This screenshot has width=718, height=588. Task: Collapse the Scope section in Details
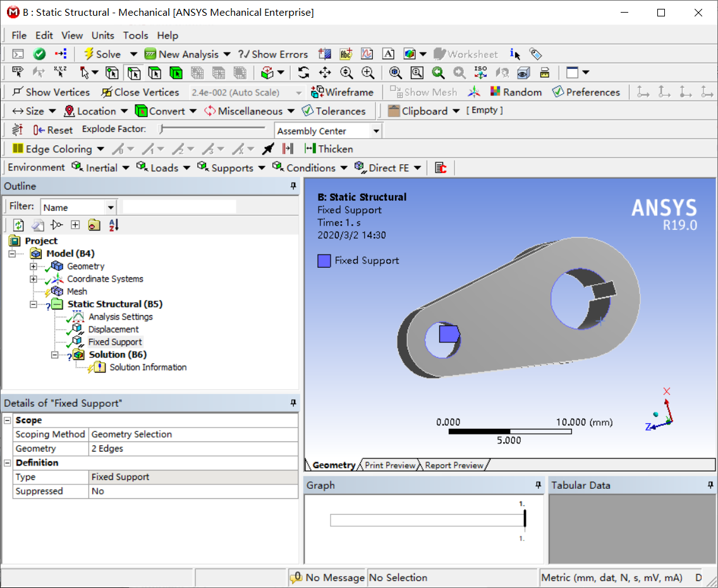[8, 420]
